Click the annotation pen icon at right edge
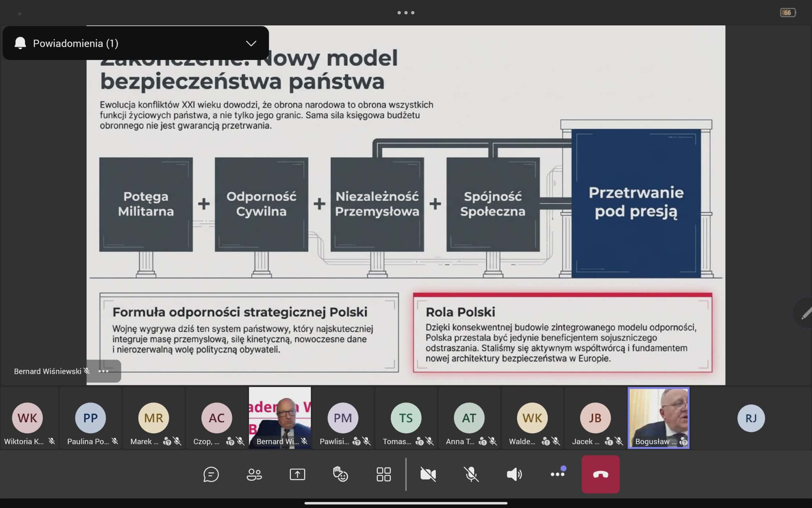The image size is (812, 508). pyautogui.click(x=805, y=314)
